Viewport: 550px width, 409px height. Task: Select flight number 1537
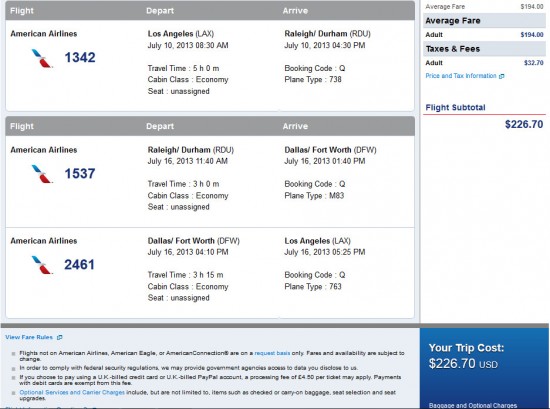tap(80, 173)
